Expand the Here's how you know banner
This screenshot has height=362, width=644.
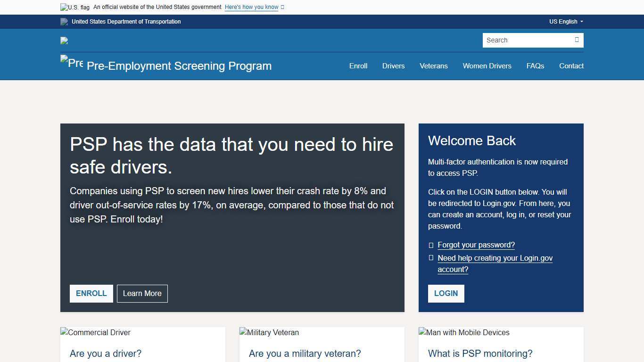(251, 7)
